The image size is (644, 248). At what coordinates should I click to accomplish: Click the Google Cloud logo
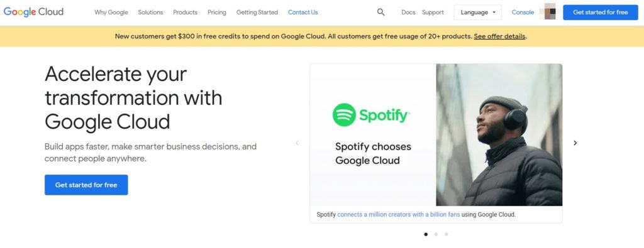tap(33, 12)
